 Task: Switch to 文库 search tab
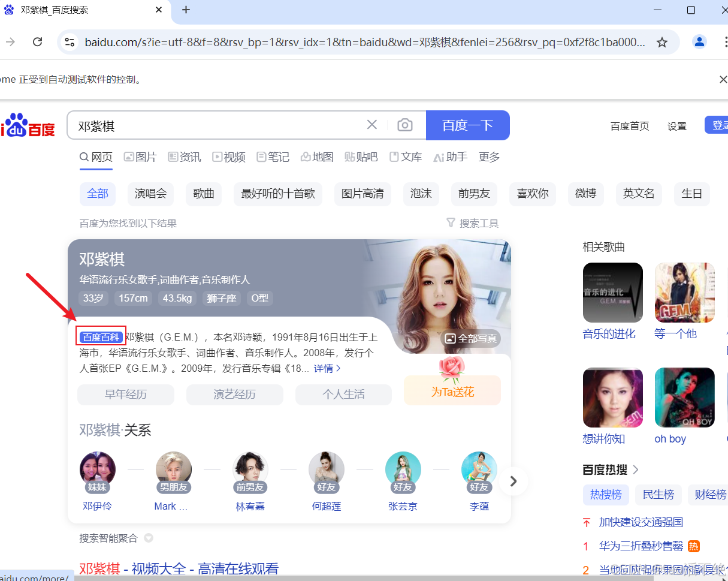pos(406,157)
